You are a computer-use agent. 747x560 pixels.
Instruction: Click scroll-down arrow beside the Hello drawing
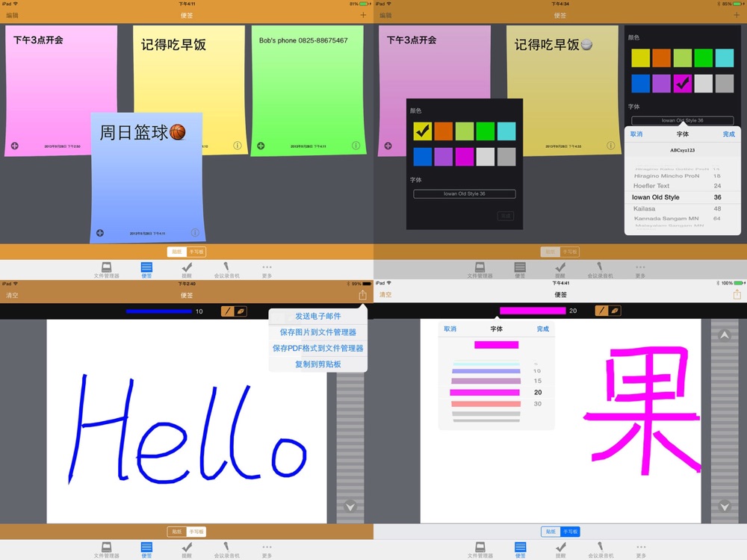350,507
